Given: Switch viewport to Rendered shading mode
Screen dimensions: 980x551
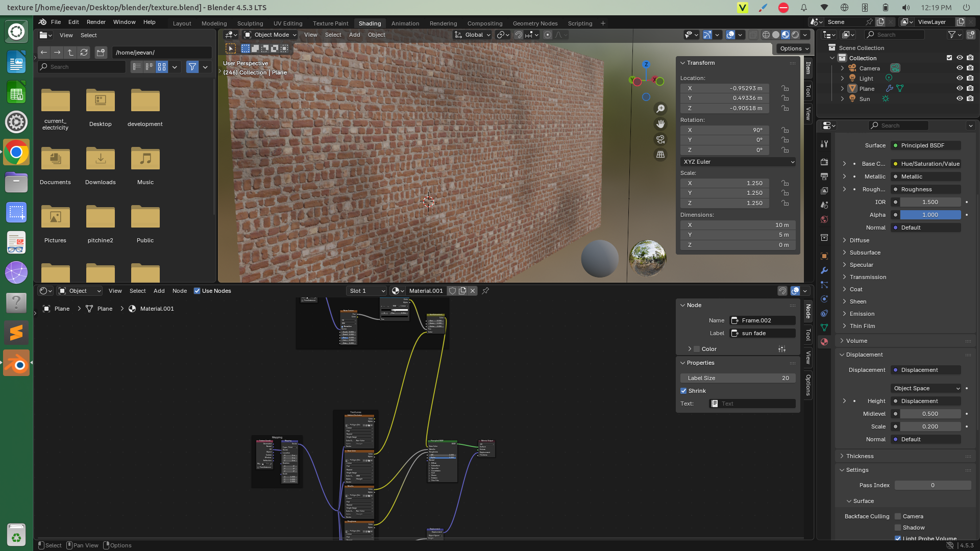Looking at the screenshot, I should tap(795, 35).
